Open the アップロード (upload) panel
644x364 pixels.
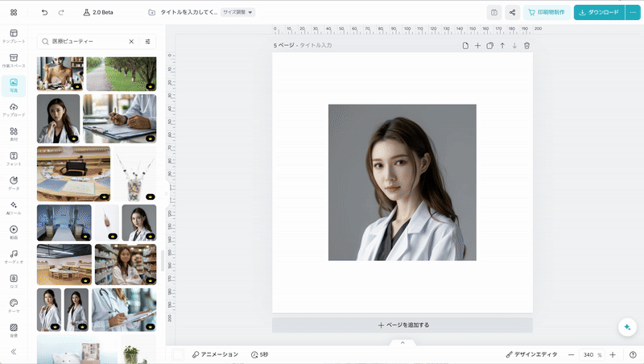coord(14,110)
